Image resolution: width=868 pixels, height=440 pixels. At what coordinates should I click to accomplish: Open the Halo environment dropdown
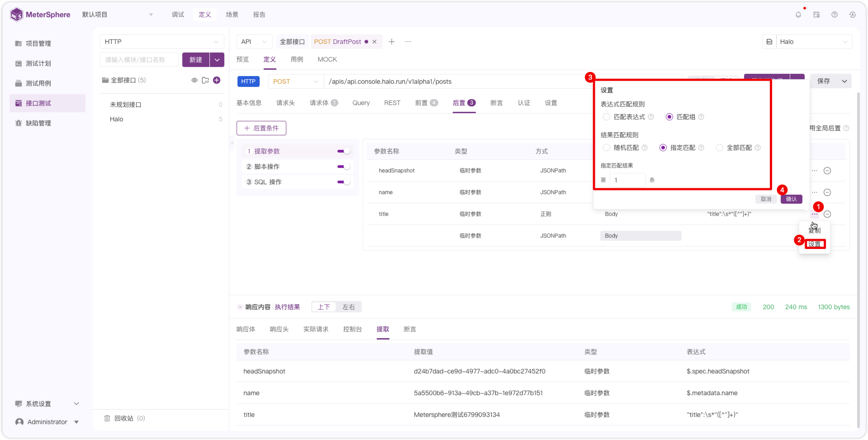point(814,42)
